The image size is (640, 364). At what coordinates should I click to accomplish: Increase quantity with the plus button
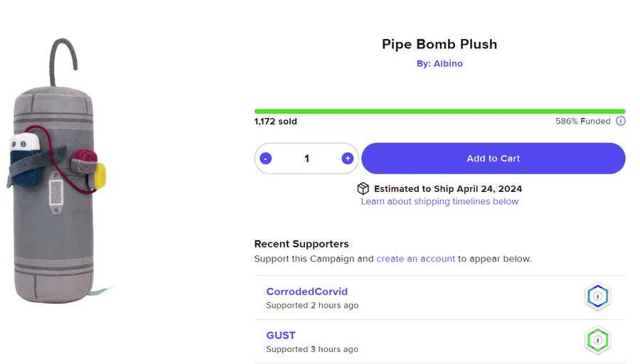pyautogui.click(x=347, y=159)
